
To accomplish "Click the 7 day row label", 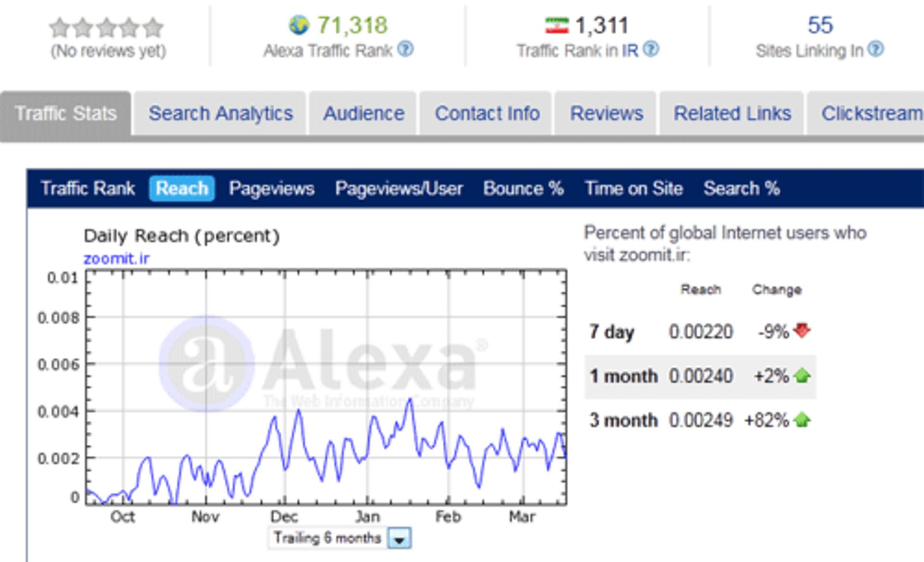I will point(612,332).
